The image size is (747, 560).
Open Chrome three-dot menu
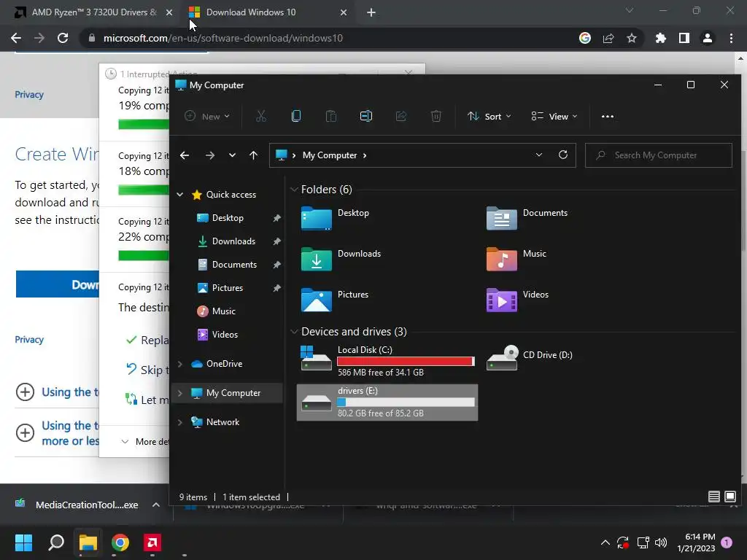coord(731,38)
